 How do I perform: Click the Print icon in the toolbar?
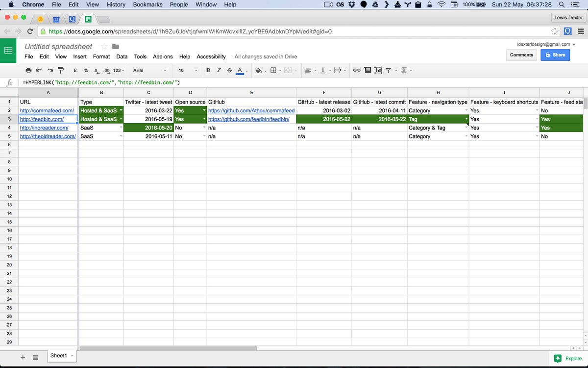coord(28,70)
